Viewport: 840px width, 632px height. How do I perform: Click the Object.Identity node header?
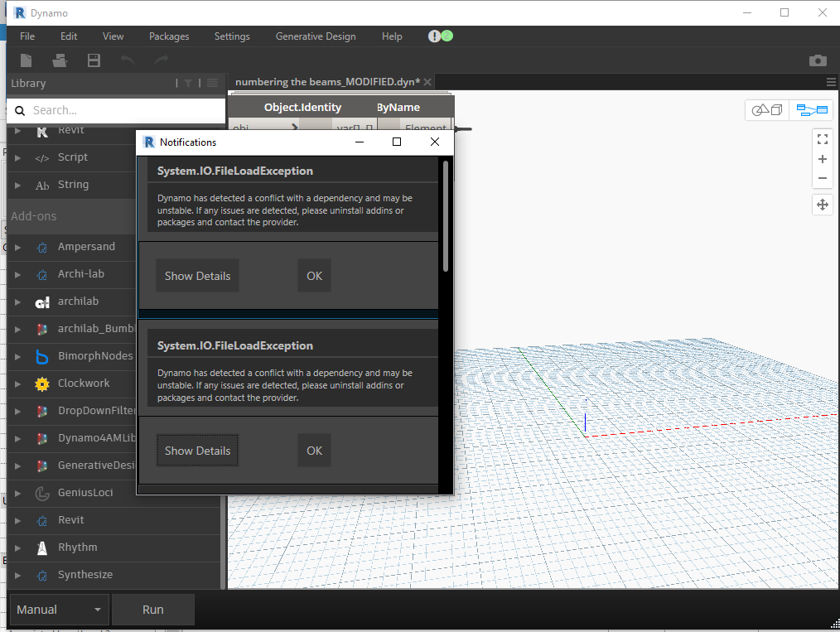coord(302,107)
